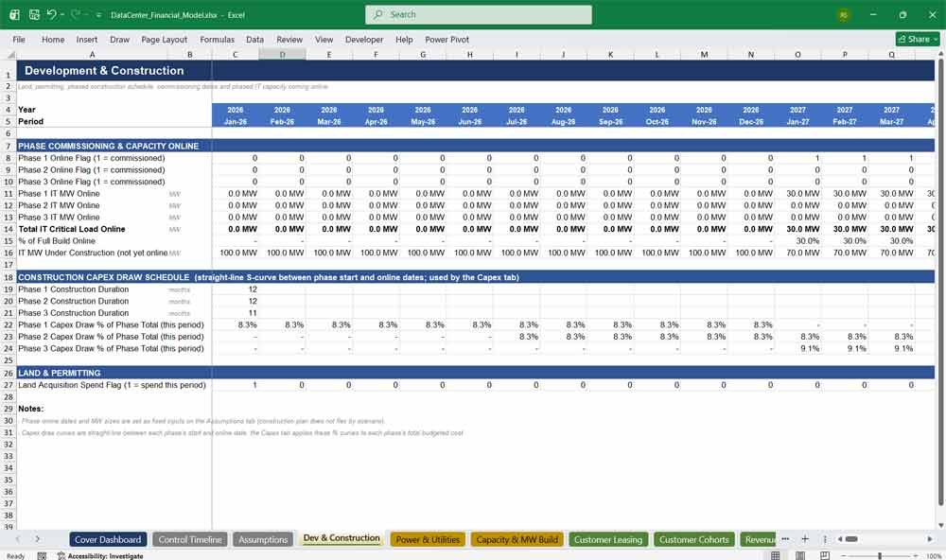The height and width of the screenshot is (560, 946).
Task: Select row 14 header
Action: pos(9,229)
